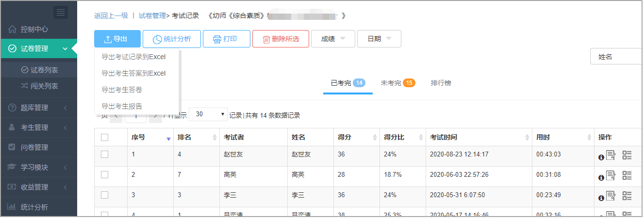This screenshot has height=218, width=644.
Task: Go back via 返回上一级 link
Action: pyautogui.click(x=111, y=16)
